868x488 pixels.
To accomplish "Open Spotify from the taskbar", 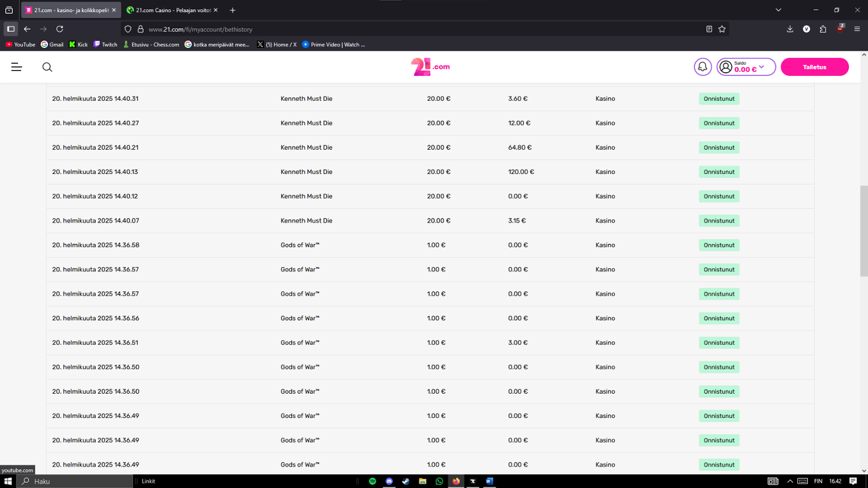I will (x=373, y=481).
